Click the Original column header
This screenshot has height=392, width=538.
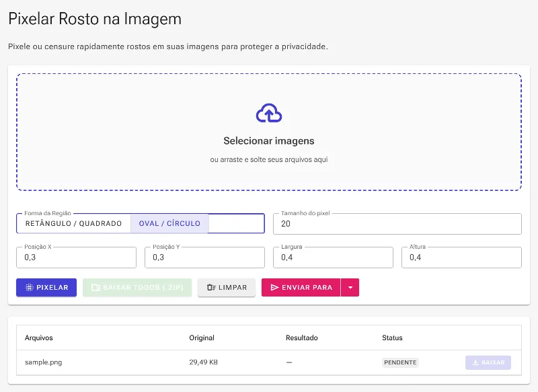[202, 338]
